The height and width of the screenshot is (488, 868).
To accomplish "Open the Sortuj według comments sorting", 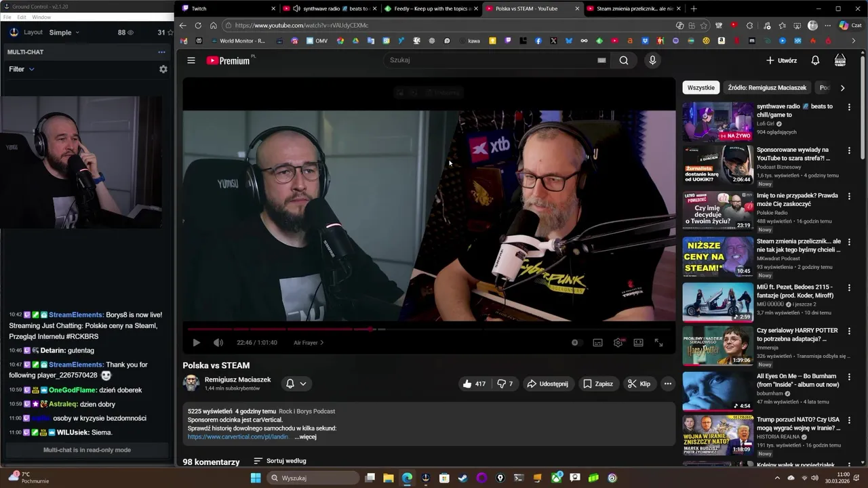I will click(x=280, y=461).
